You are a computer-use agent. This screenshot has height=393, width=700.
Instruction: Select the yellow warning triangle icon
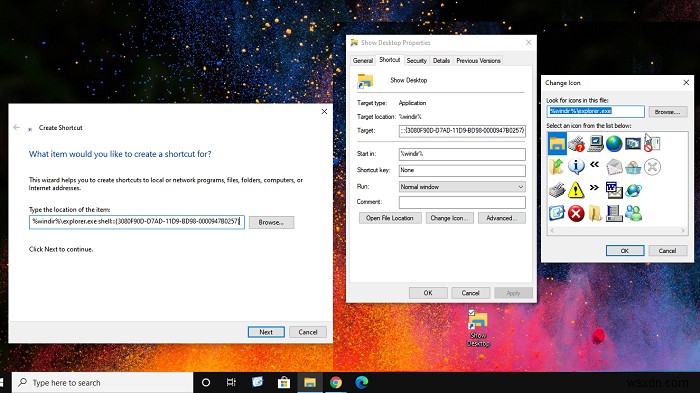point(576,190)
